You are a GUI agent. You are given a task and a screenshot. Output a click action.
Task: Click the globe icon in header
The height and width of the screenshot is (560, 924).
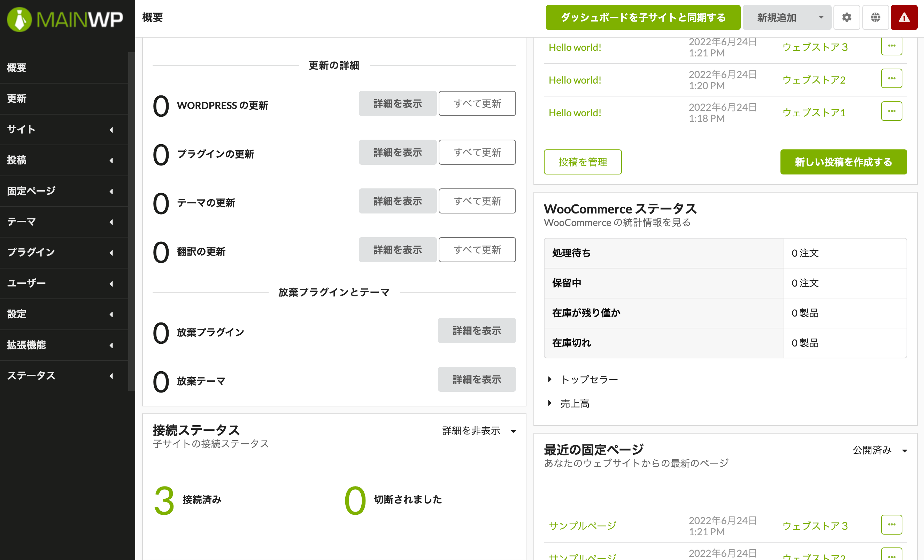coord(875,17)
